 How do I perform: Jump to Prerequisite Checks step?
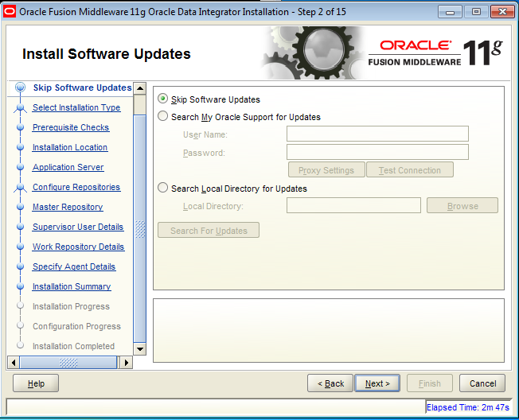71,127
